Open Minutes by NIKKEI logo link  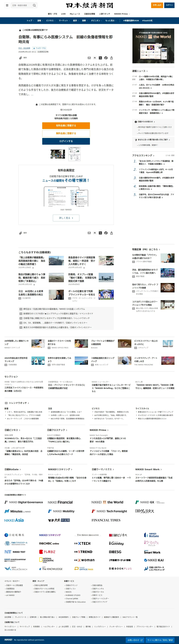click(18, 511)
